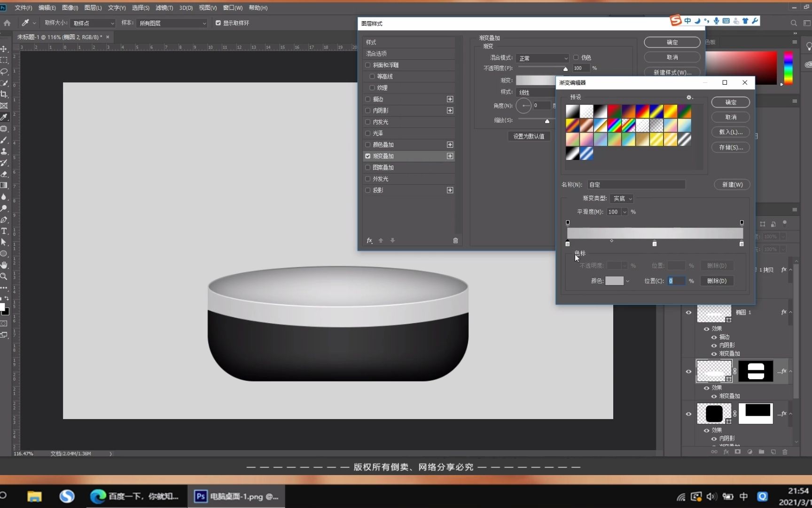This screenshot has width=812, height=508.
Task: Click the 载入(L)... button
Action: point(731,132)
